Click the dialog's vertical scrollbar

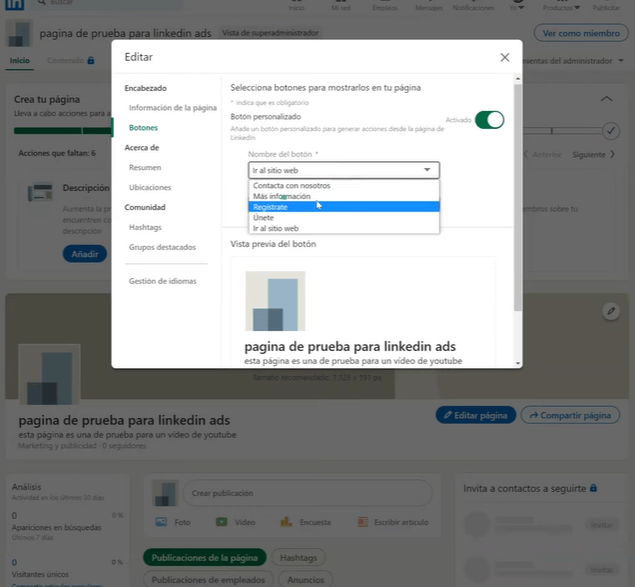point(518,198)
